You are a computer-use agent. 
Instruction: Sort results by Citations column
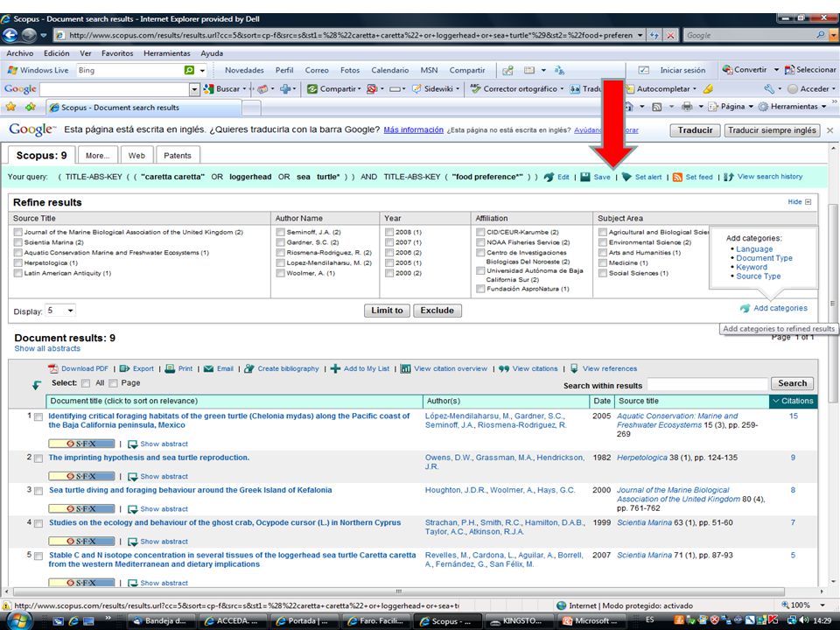click(794, 401)
